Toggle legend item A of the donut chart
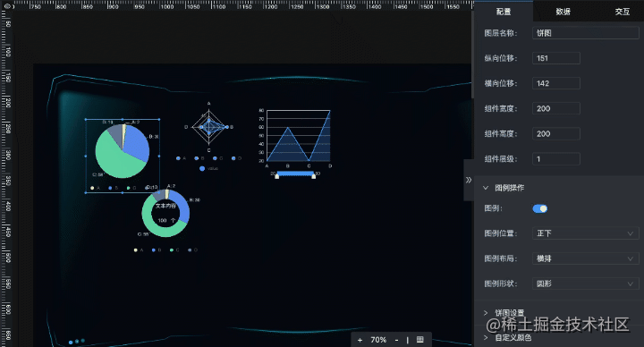This screenshot has height=347, width=644. pos(139,250)
